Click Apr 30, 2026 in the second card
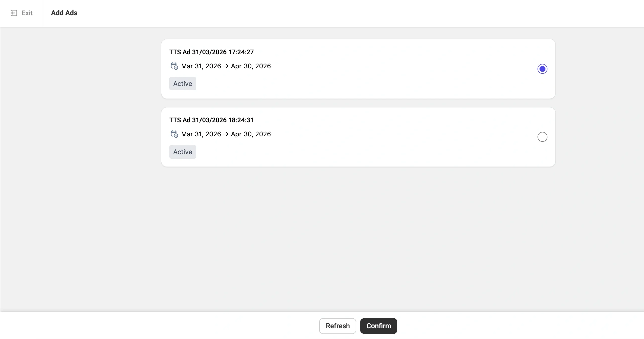This screenshot has width=644, height=339. click(251, 134)
